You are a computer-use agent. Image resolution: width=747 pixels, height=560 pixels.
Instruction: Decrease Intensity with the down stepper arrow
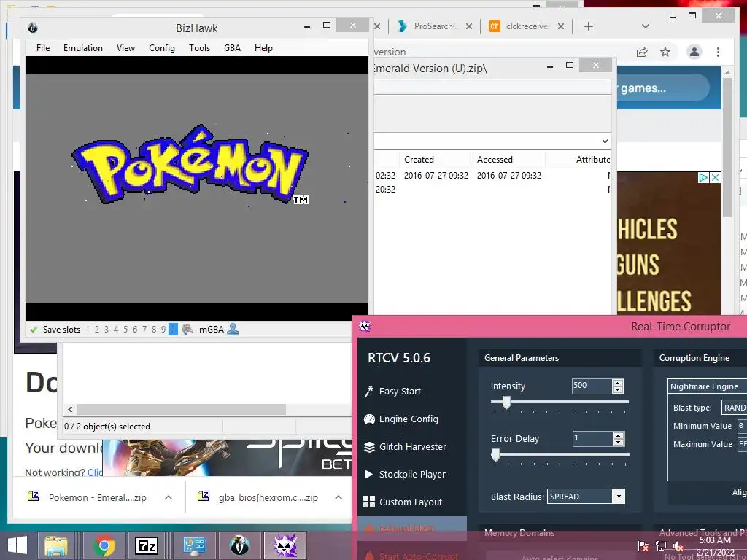click(618, 389)
